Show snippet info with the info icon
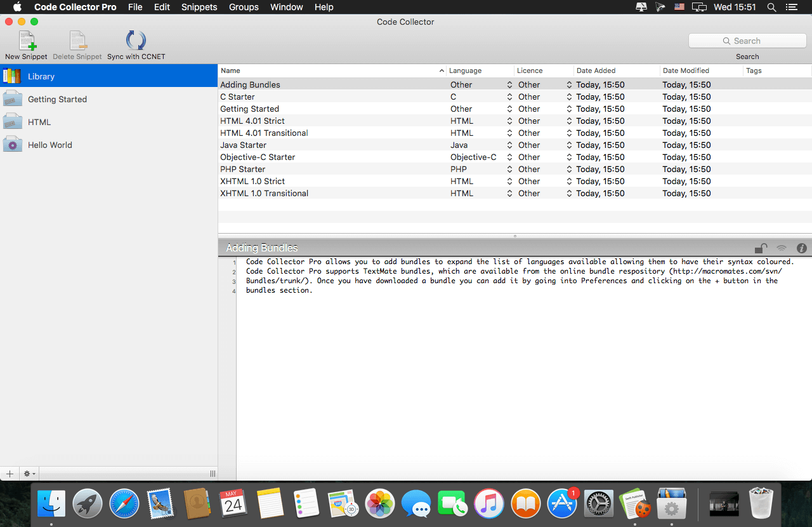 coord(802,248)
